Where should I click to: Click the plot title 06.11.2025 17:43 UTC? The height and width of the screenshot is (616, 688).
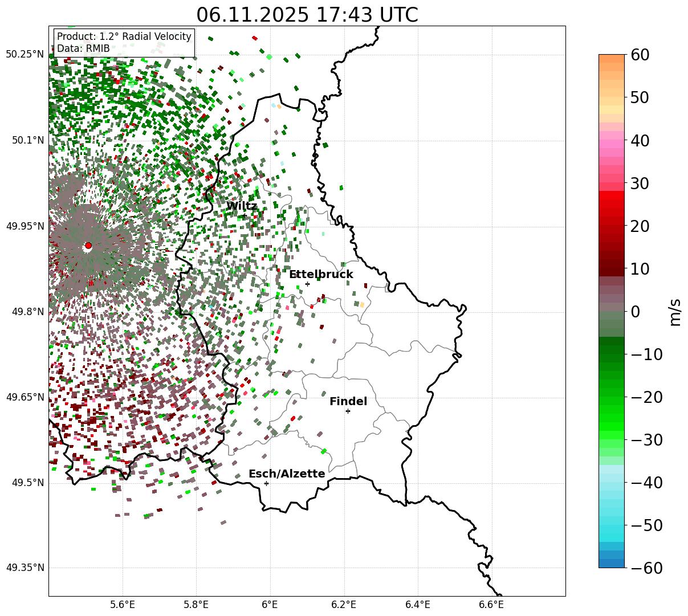(307, 14)
